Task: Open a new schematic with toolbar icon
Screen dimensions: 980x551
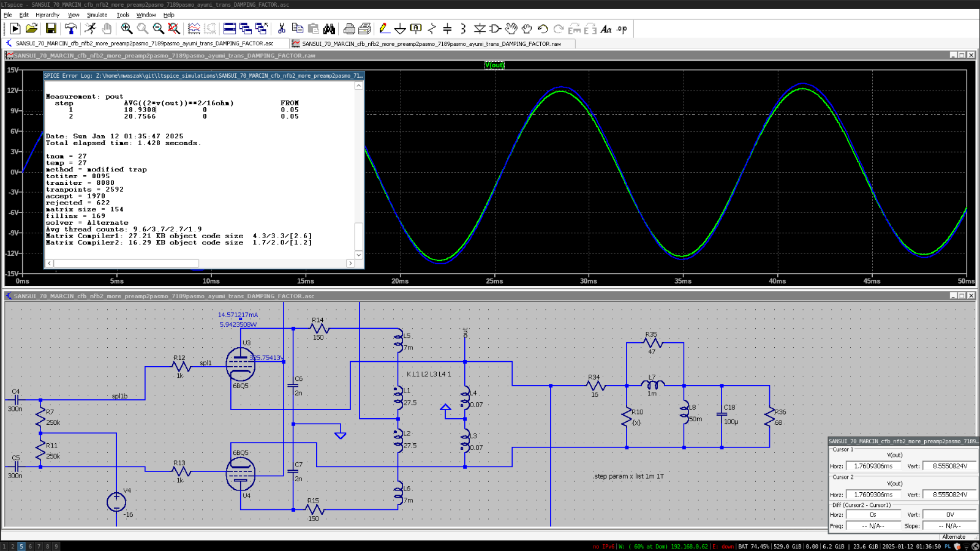Action: 15,28
